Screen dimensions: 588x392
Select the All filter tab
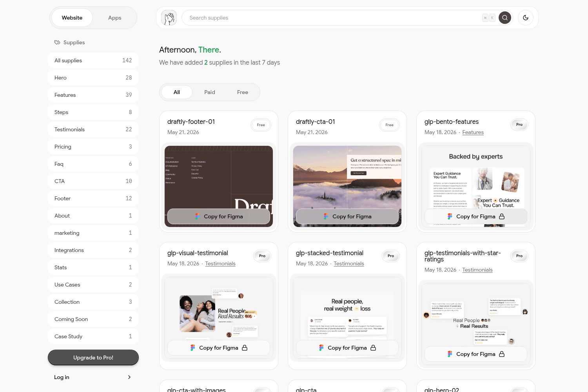point(177,92)
